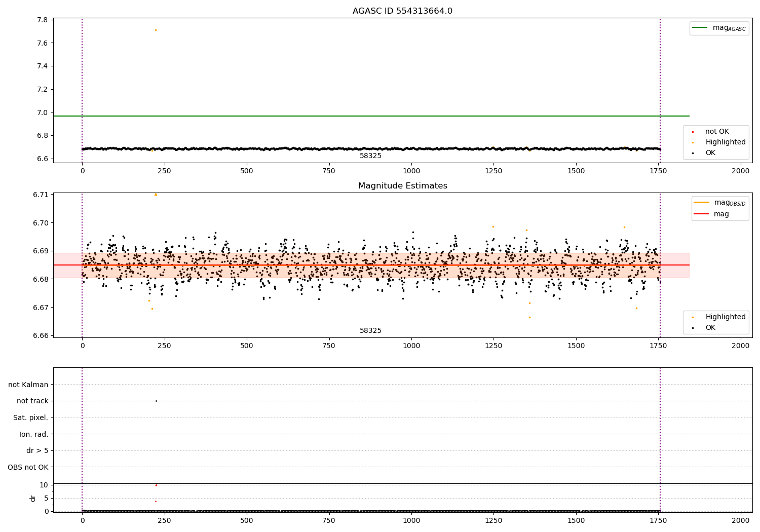Viewport: 760px width, 532px height.
Task: Click the x-axis tick '1750' in the Magnitude Estimates plot
Action: pos(659,346)
